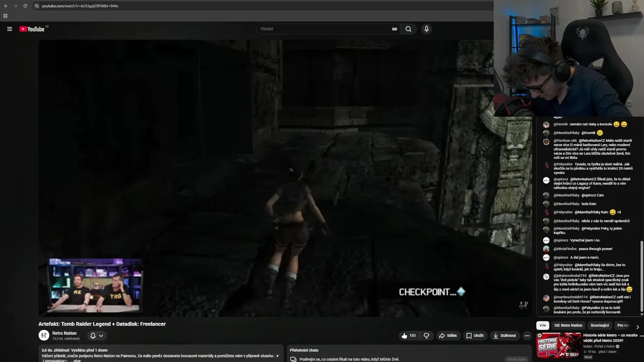The image size is (644, 362).
Task: Open the chat replay panel button
Action: click(517, 359)
